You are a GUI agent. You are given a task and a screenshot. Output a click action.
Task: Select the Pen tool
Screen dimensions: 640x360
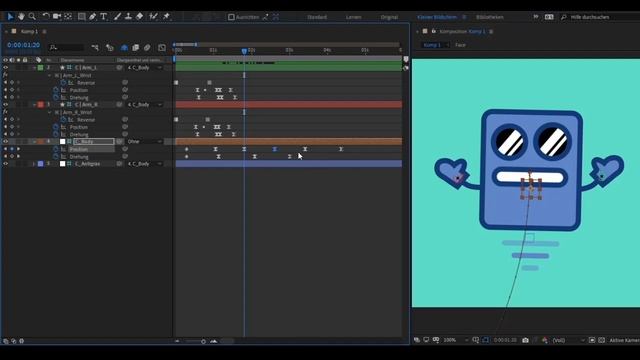point(93,16)
